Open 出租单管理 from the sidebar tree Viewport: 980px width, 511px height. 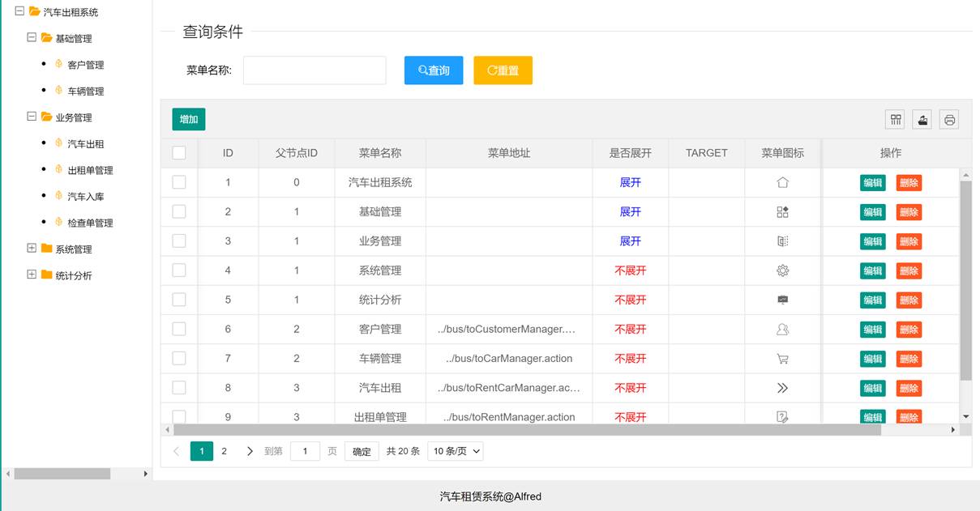91,170
